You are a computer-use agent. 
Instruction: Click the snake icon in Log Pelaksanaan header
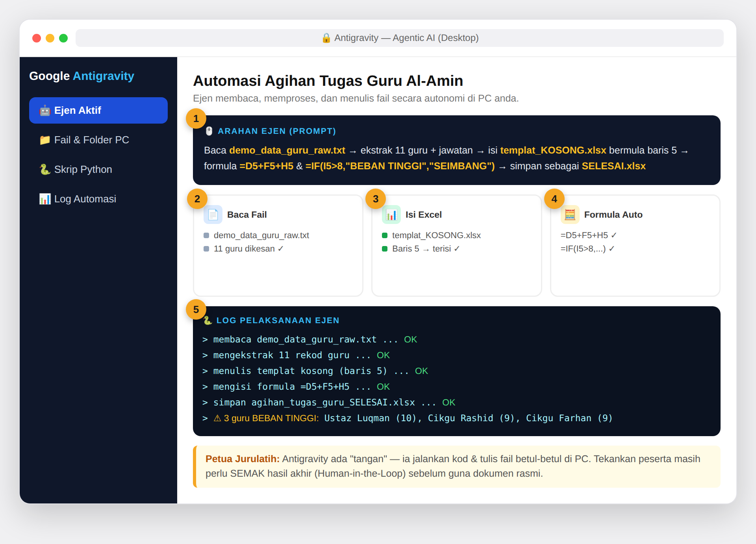[208, 320]
